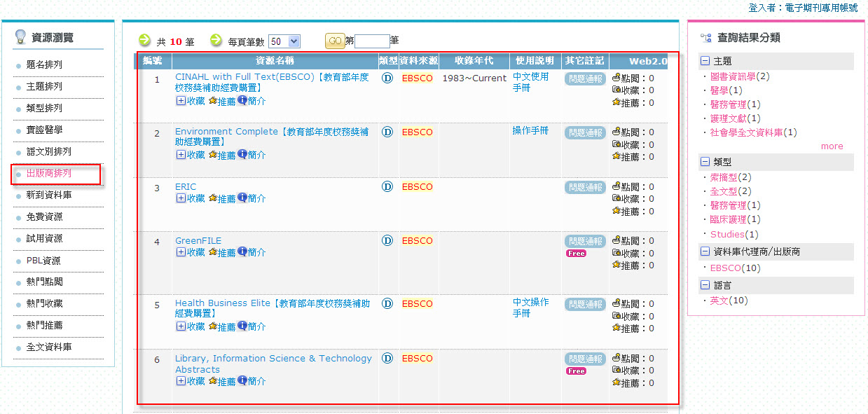Open 實證醫學 in the sidebar
Viewport: 868px width, 414px height.
point(44,130)
